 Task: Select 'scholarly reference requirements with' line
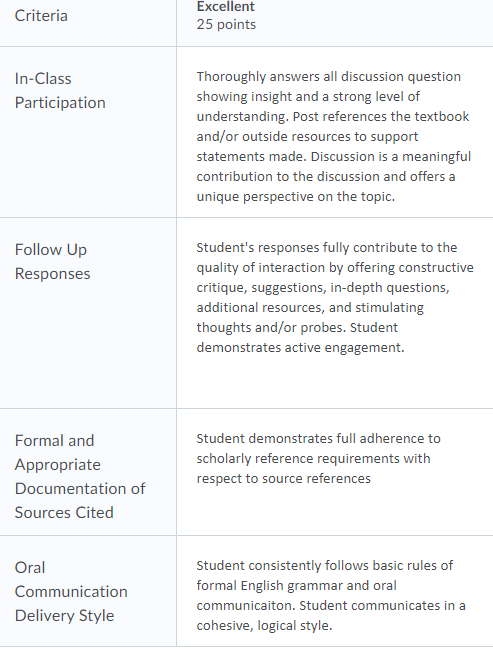coord(313,459)
